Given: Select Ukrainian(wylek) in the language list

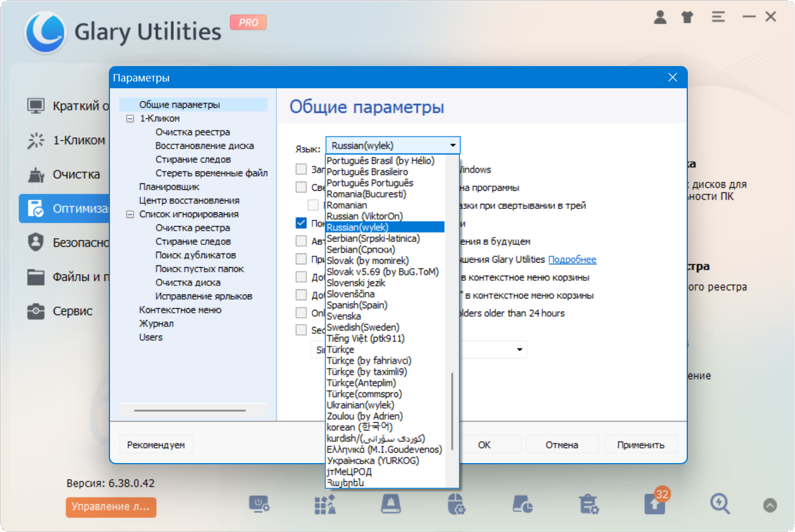Looking at the screenshot, I should pyautogui.click(x=360, y=405).
